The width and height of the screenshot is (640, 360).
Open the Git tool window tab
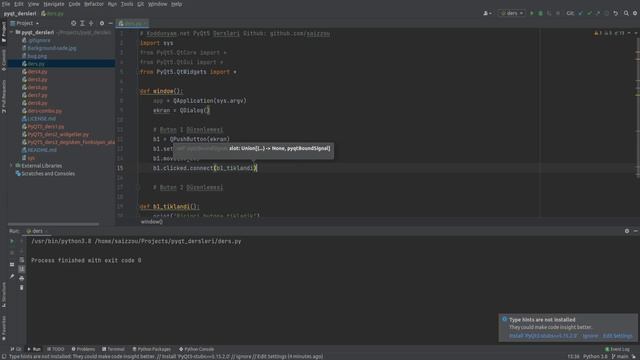pyautogui.click(x=16, y=349)
